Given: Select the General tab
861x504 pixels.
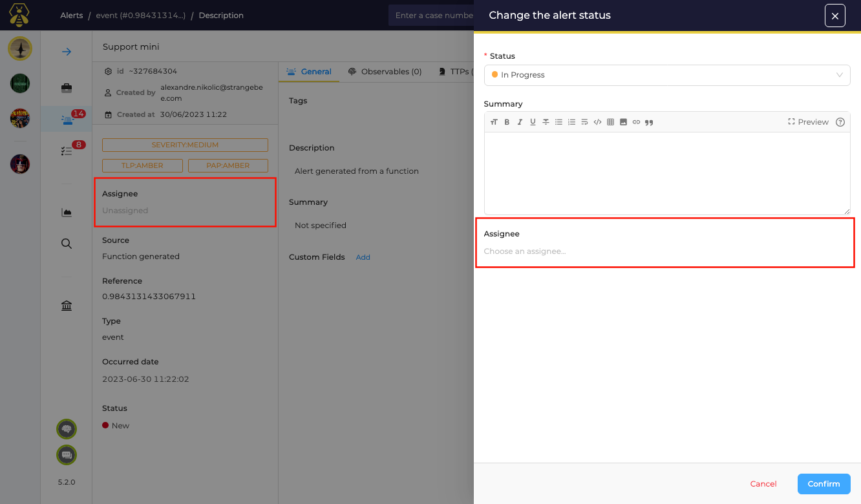Looking at the screenshot, I should 309,72.
